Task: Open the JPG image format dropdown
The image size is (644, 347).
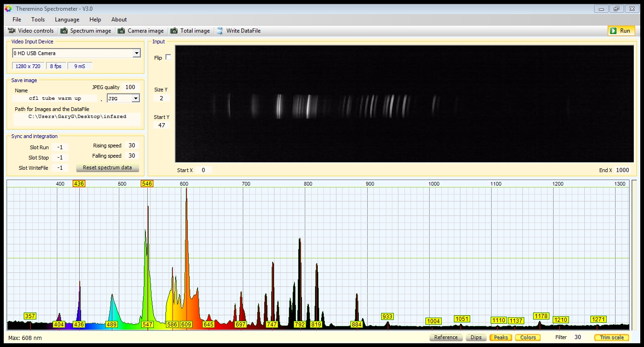Action: (136, 98)
